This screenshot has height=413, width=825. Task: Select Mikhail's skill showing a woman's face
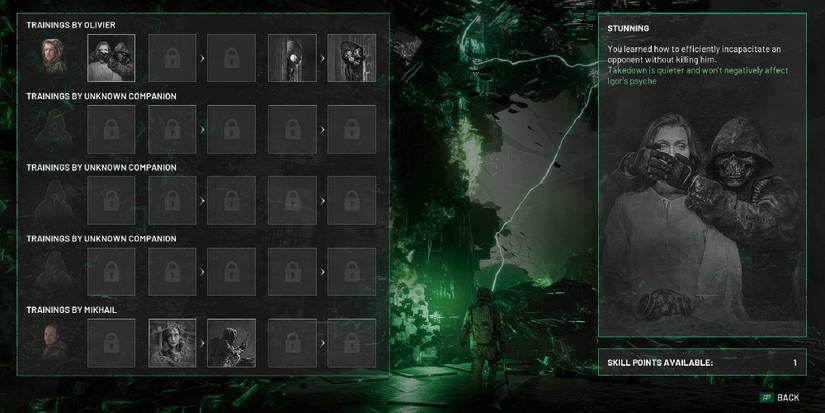tap(172, 343)
